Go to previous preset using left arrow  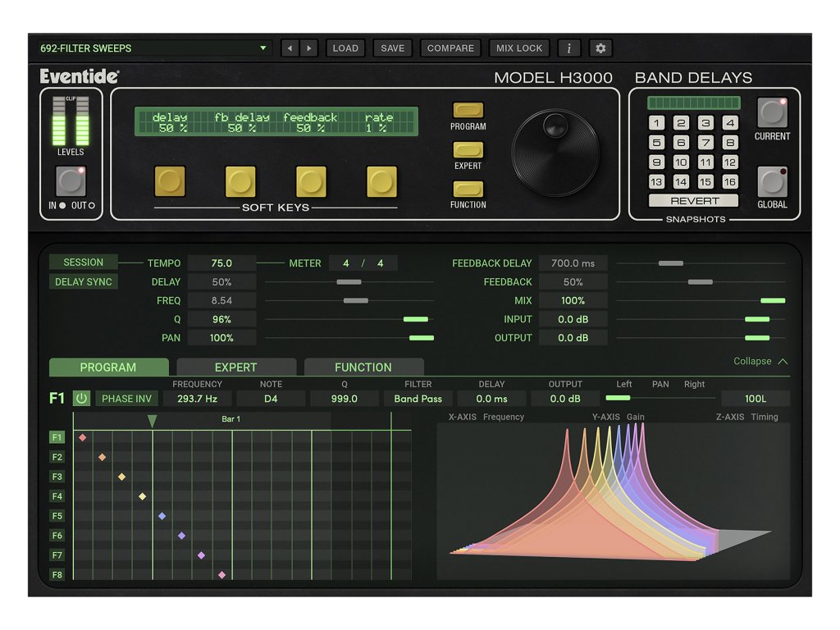[x=290, y=48]
